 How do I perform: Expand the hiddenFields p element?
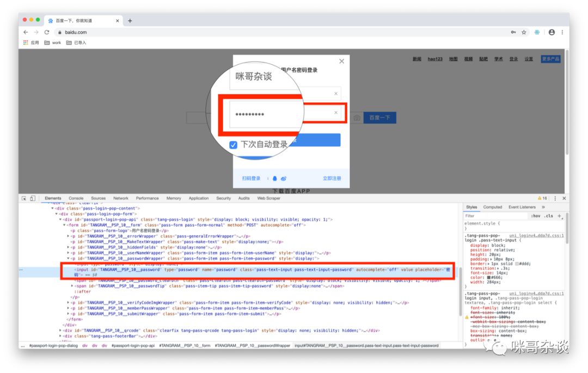pos(68,247)
